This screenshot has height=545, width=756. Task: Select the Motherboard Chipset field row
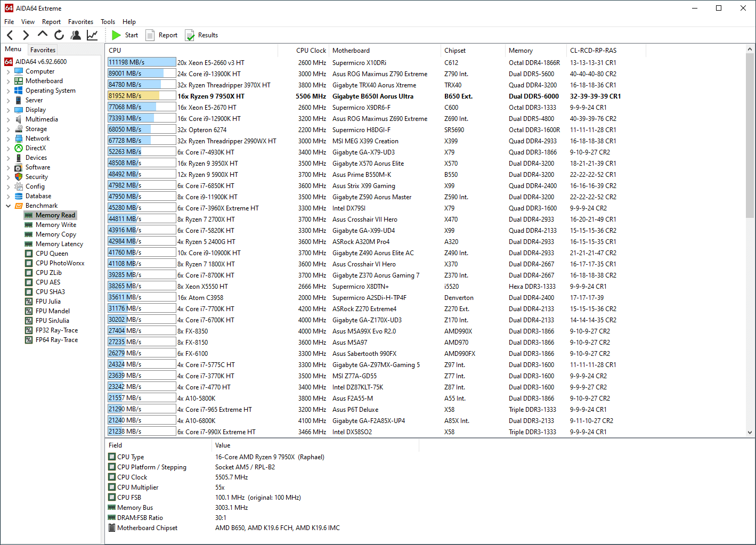261,528
